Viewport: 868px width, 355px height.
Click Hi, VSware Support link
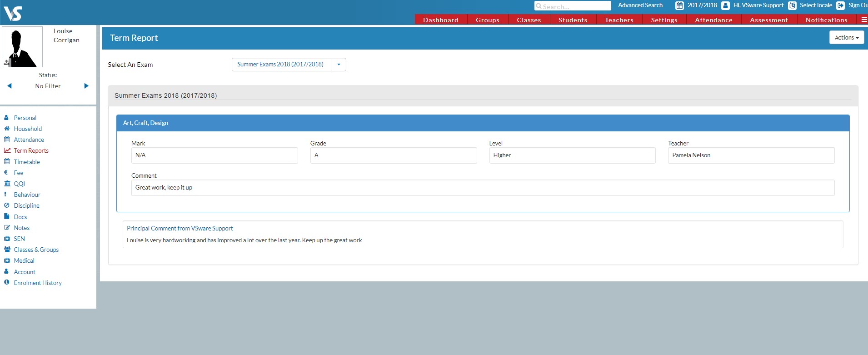coord(758,5)
